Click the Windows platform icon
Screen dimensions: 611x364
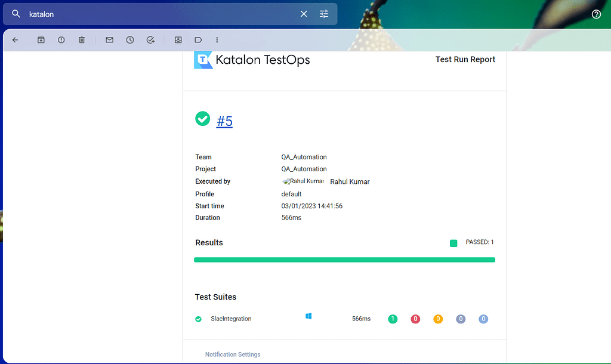(308, 316)
